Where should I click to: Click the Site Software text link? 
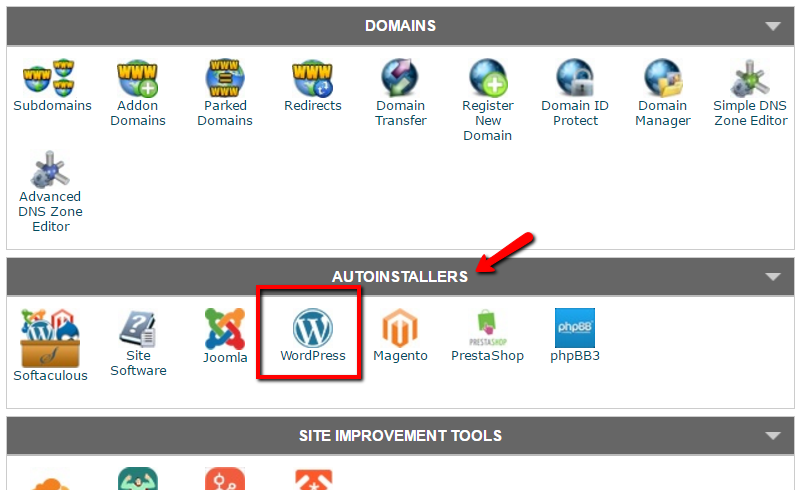(x=138, y=363)
